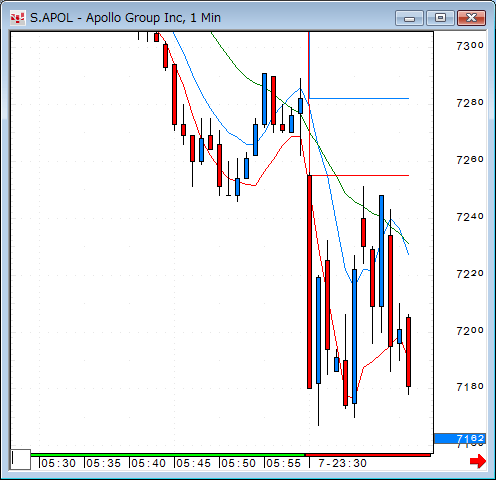
Task: Click the 7220 price axis label
Action: pos(470,274)
